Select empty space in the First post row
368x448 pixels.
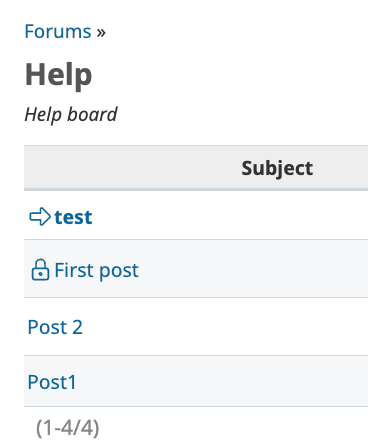pos(253,269)
